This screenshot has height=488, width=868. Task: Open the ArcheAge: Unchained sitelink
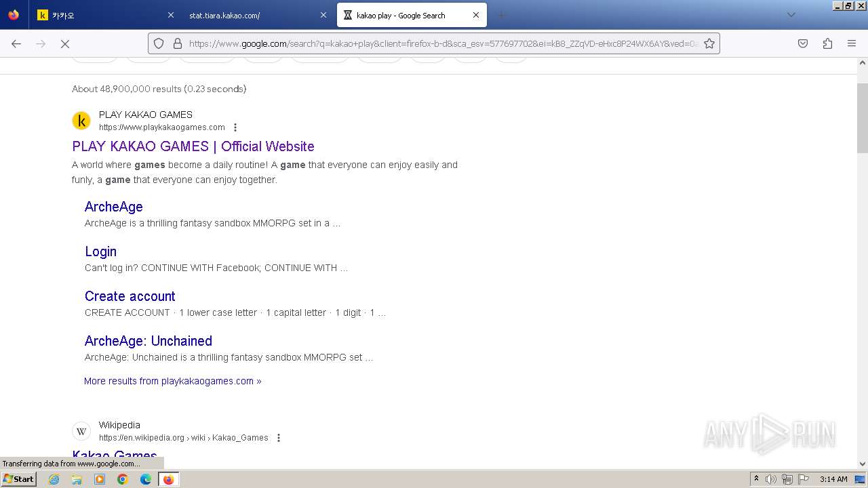click(149, 341)
